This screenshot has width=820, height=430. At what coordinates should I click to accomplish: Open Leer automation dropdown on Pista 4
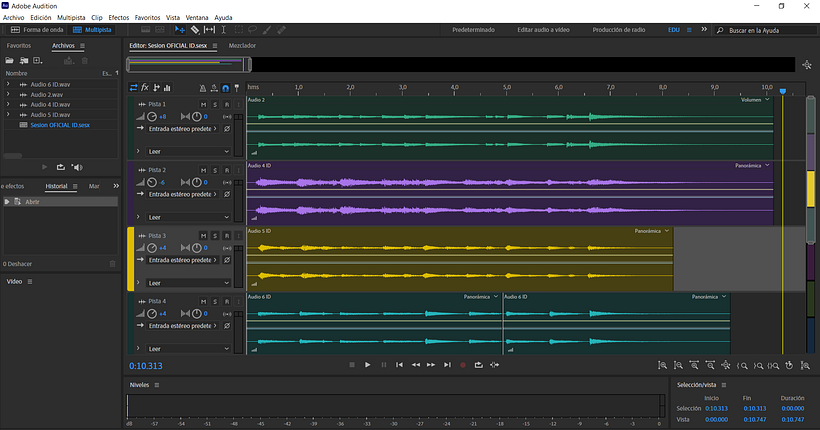click(188, 348)
